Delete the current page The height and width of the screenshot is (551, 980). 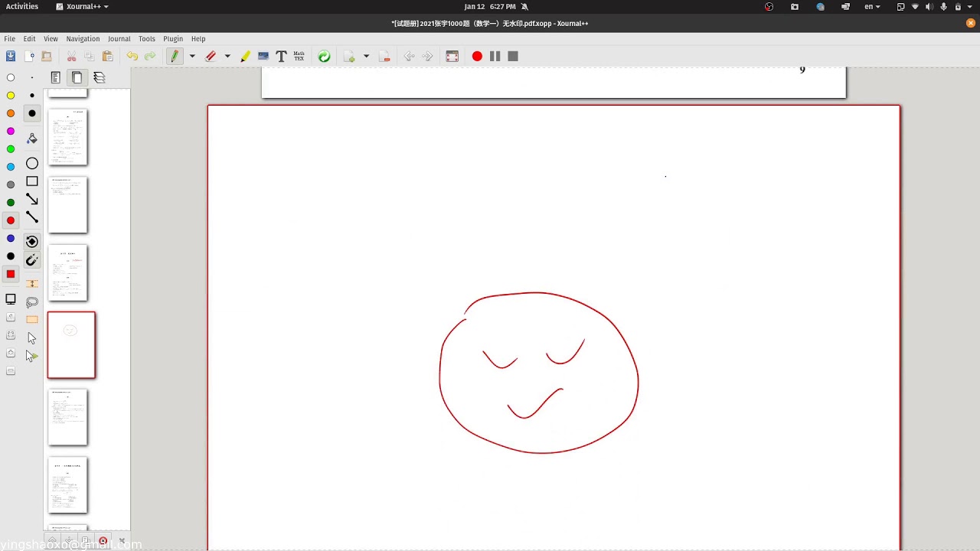tap(384, 56)
